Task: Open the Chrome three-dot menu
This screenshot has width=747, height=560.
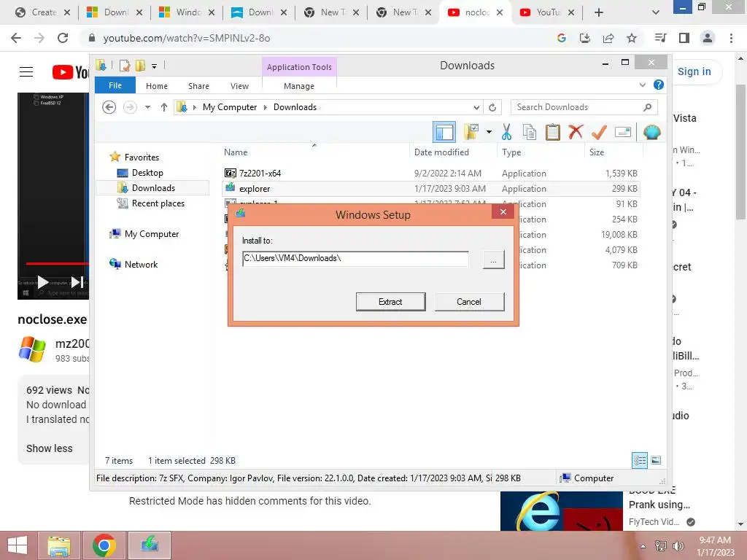Action: point(731,38)
